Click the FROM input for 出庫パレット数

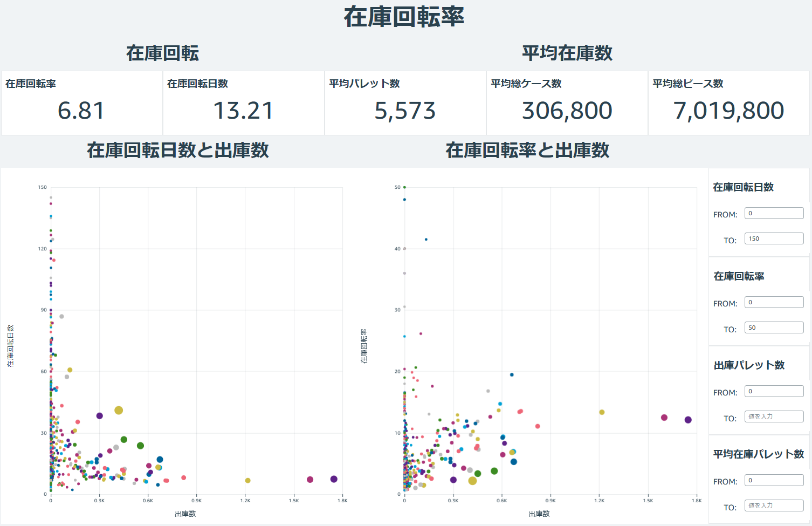tap(774, 391)
